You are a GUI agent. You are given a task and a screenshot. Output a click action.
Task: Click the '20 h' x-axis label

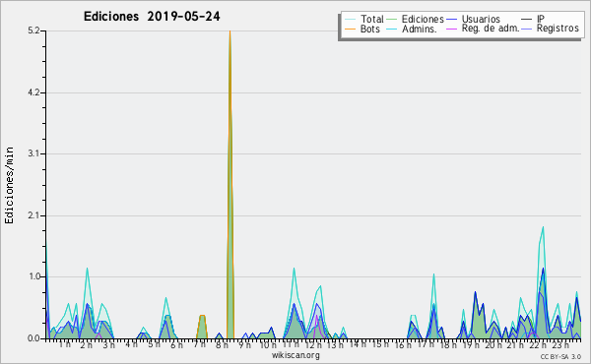[x=493, y=345]
